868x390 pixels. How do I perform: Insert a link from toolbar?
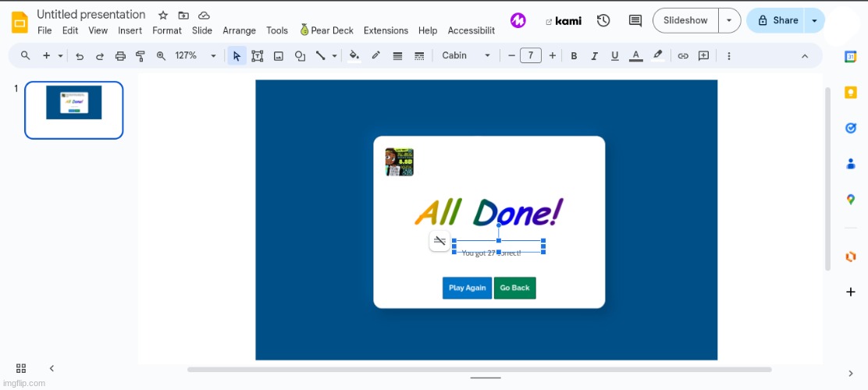click(683, 56)
